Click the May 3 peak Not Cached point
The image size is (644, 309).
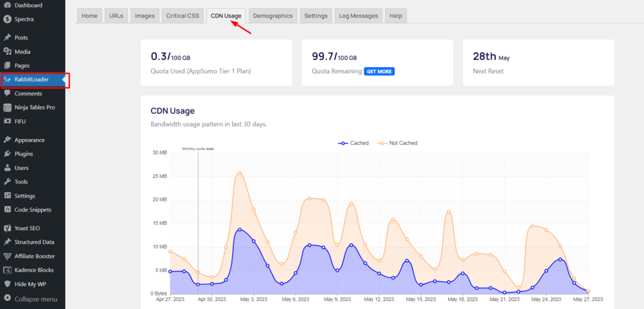[239, 173]
